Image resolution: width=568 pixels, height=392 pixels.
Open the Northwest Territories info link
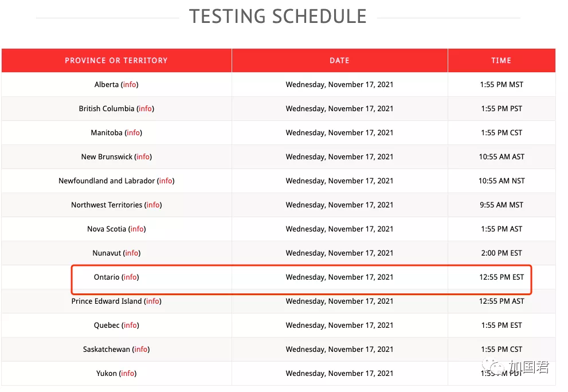pos(153,205)
